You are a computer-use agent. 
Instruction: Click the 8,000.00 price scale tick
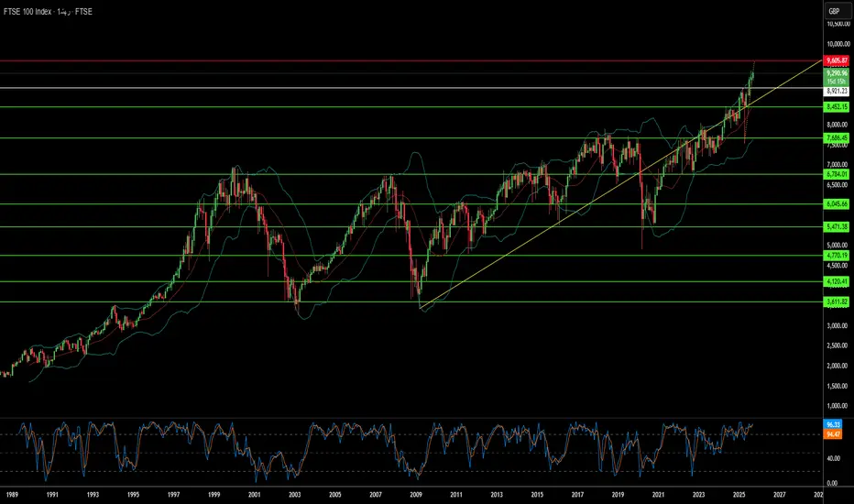(x=838, y=125)
